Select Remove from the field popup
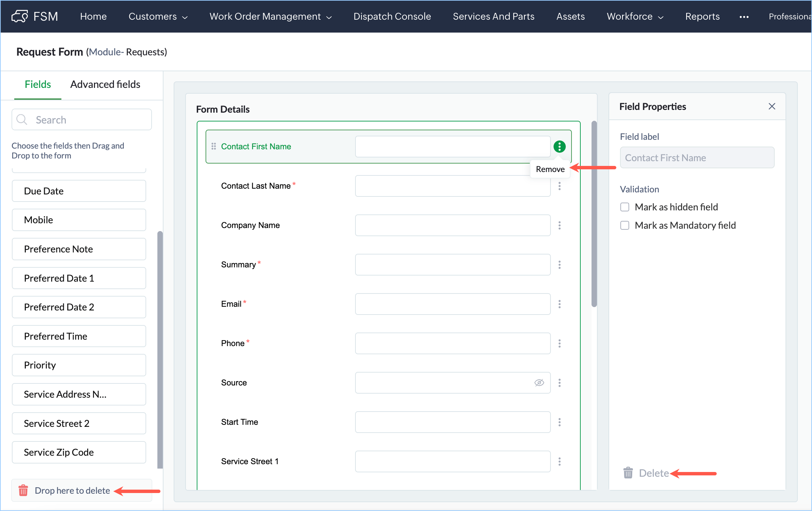 (x=550, y=169)
